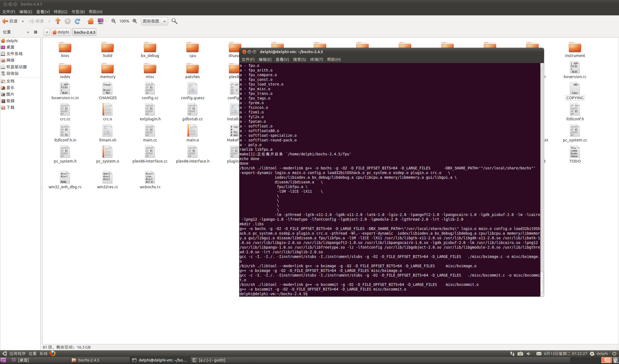Open the icon view mode dropdown

point(154,21)
